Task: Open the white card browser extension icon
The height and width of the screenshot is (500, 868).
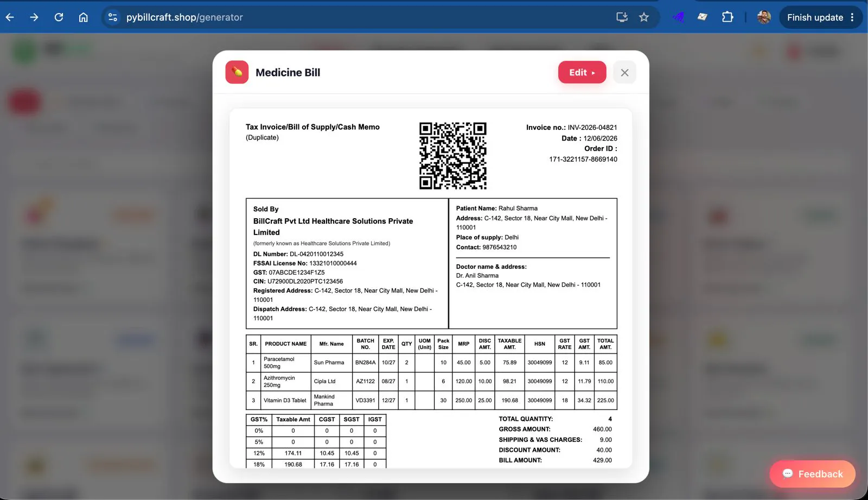Action: coord(703,17)
